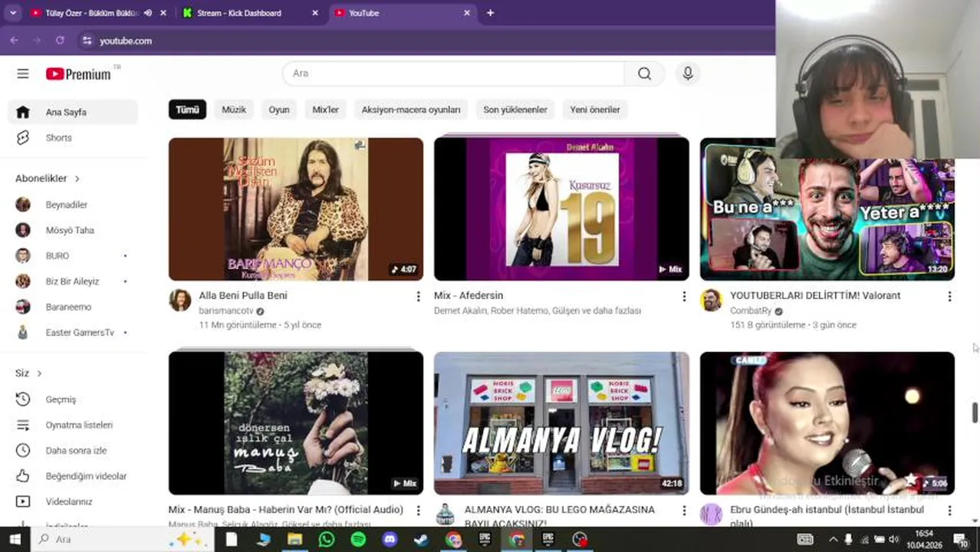This screenshot has width=980, height=552.
Task: Open more options for Mix - Afedersin
Action: coord(684,296)
